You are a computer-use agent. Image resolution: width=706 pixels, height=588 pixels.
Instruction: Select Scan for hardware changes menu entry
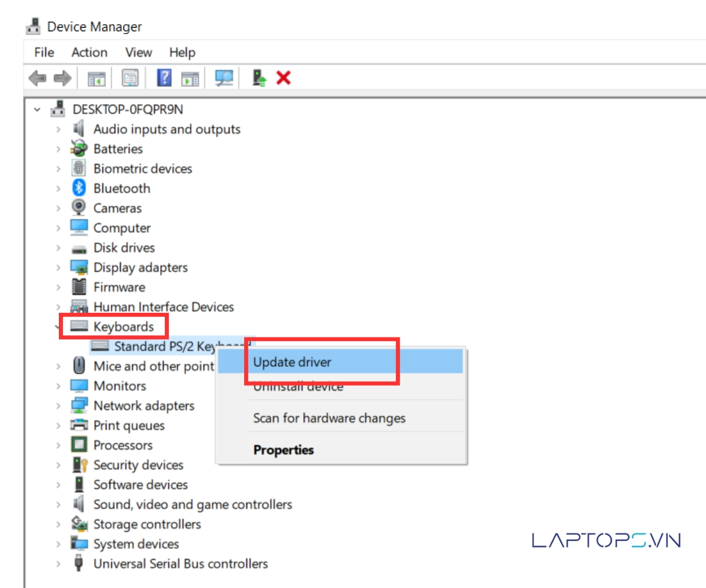point(329,418)
